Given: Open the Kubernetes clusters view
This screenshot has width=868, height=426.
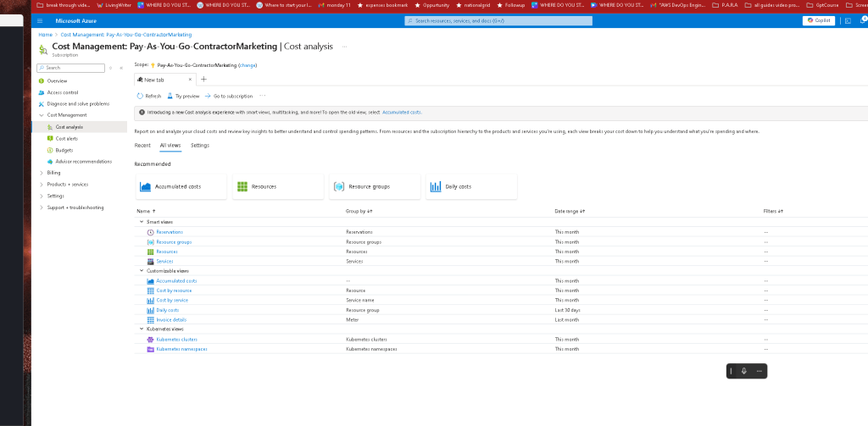Looking at the screenshot, I should point(176,339).
